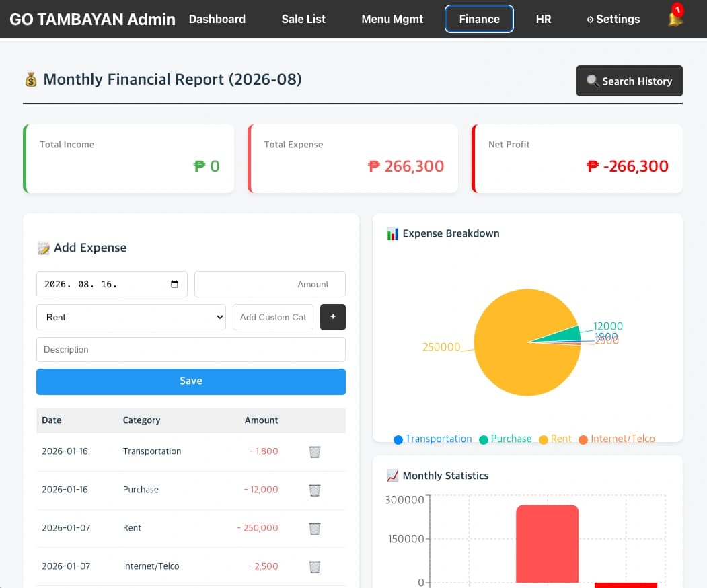Click the Add Expense notepad icon
Viewport: 707px width, 588px height.
[x=44, y=248]
